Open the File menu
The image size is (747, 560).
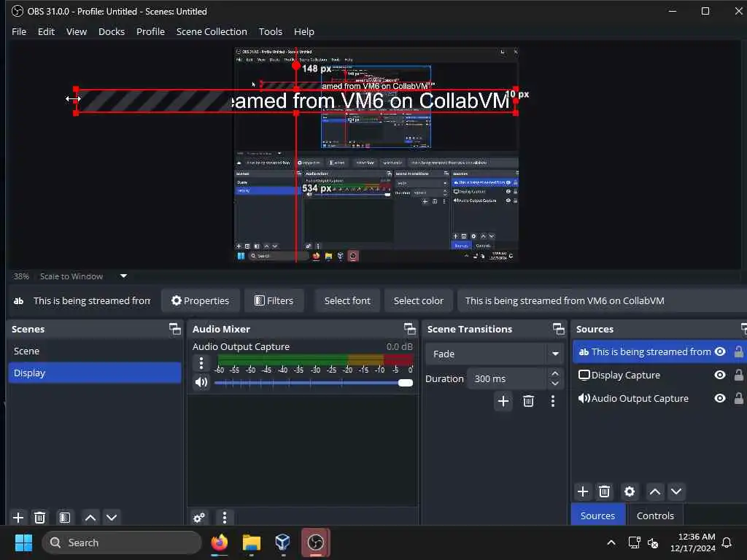(19, 31)
